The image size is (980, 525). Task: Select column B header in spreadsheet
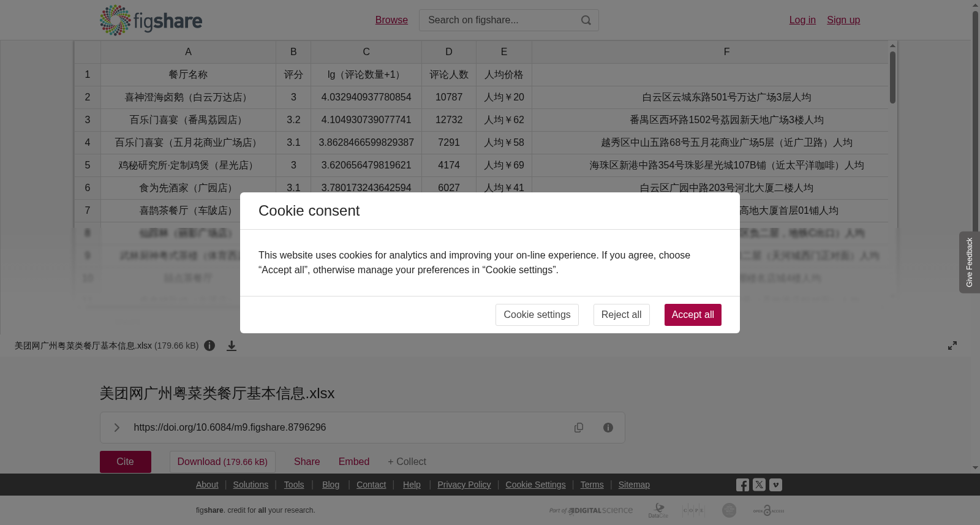(293, 52)
